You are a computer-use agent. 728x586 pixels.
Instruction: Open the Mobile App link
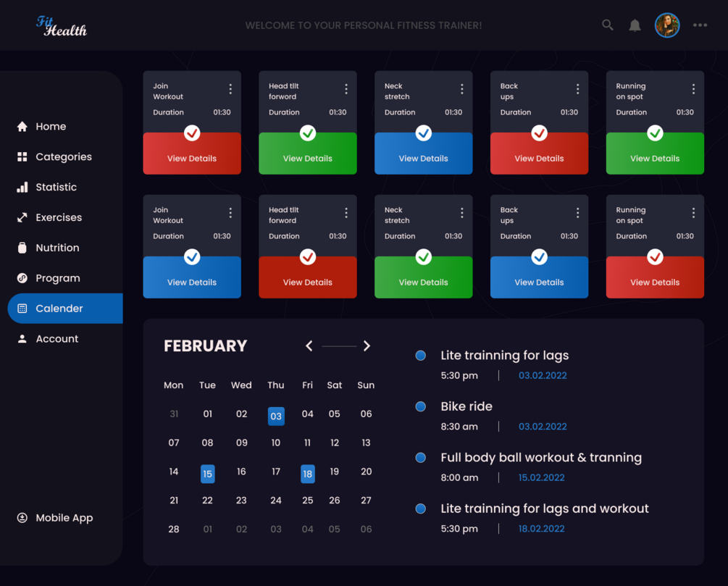pyautogui.click(x=64, y=518)
